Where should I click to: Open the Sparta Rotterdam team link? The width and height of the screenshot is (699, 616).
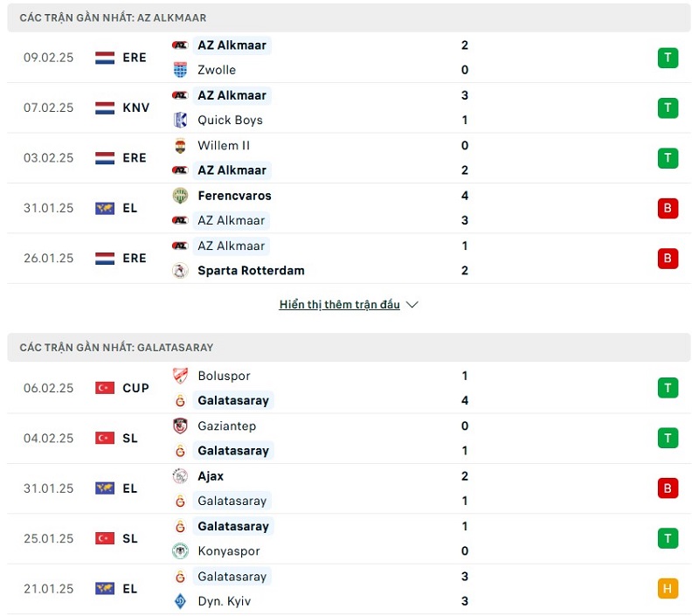point(251,271)
